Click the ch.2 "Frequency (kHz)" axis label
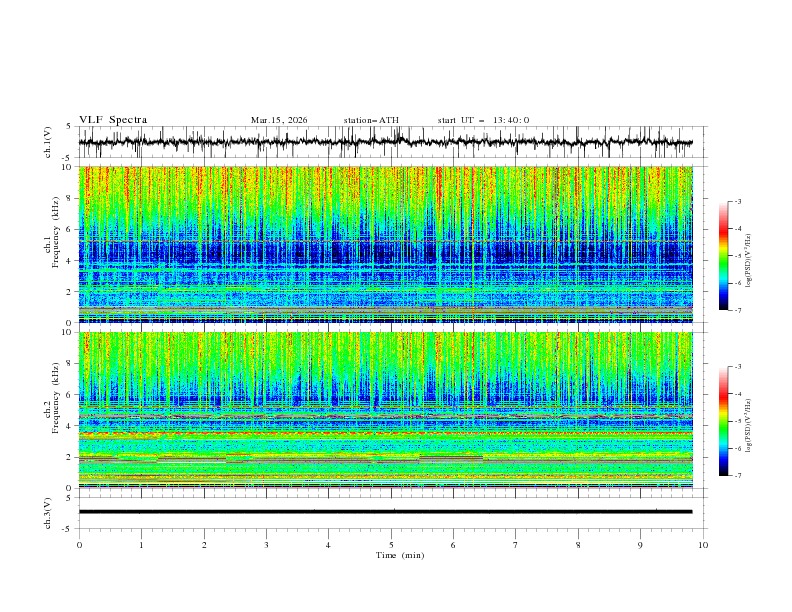Image resolution: width=792 pixels, height=612 pixels. tap(56, 398)
